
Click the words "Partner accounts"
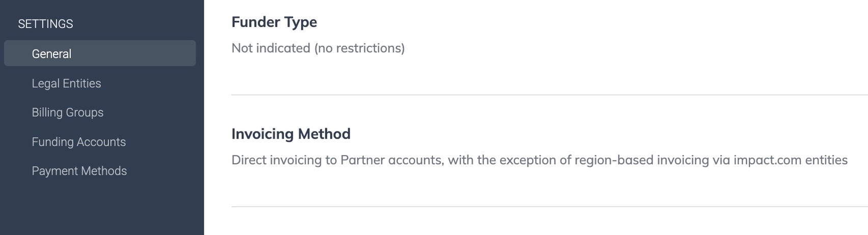392,160
